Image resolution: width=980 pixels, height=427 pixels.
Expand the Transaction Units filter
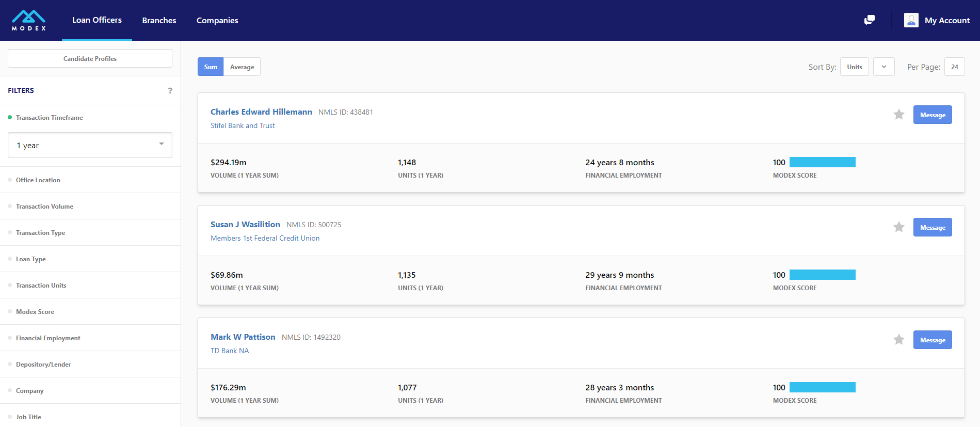pyautogui.click(x=90, y=286)
